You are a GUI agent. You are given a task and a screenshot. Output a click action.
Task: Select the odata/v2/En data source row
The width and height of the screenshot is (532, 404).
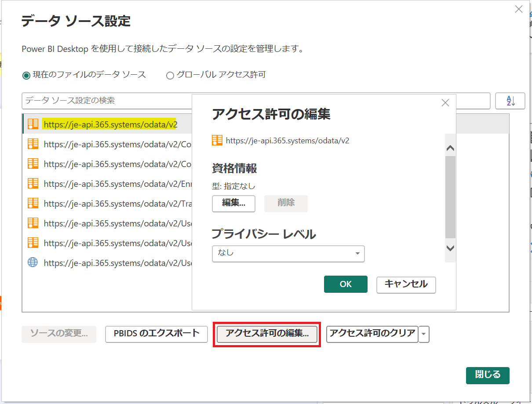coord(107,183)
